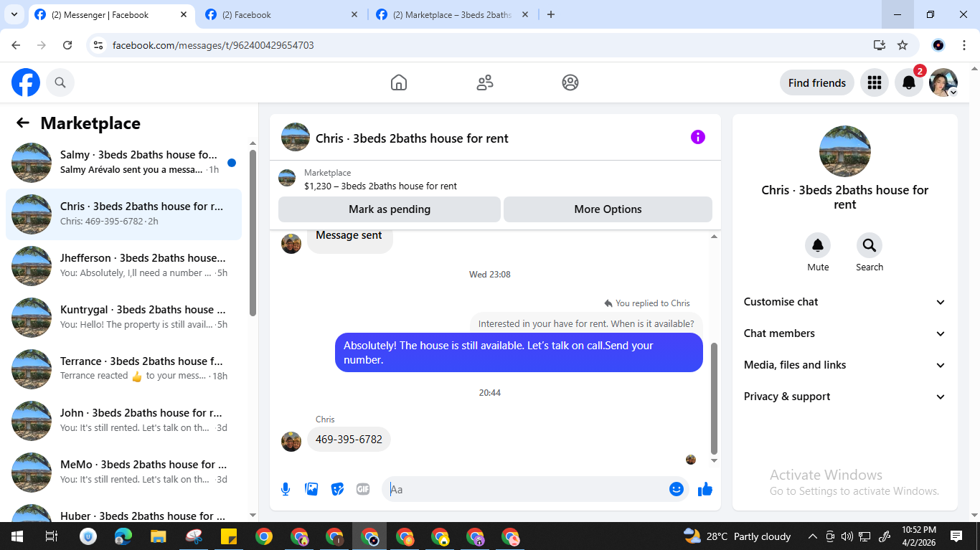Go to Home feed icon
Image resolution: width=980 pixels, height=550 pixels.
pos(399,82)
